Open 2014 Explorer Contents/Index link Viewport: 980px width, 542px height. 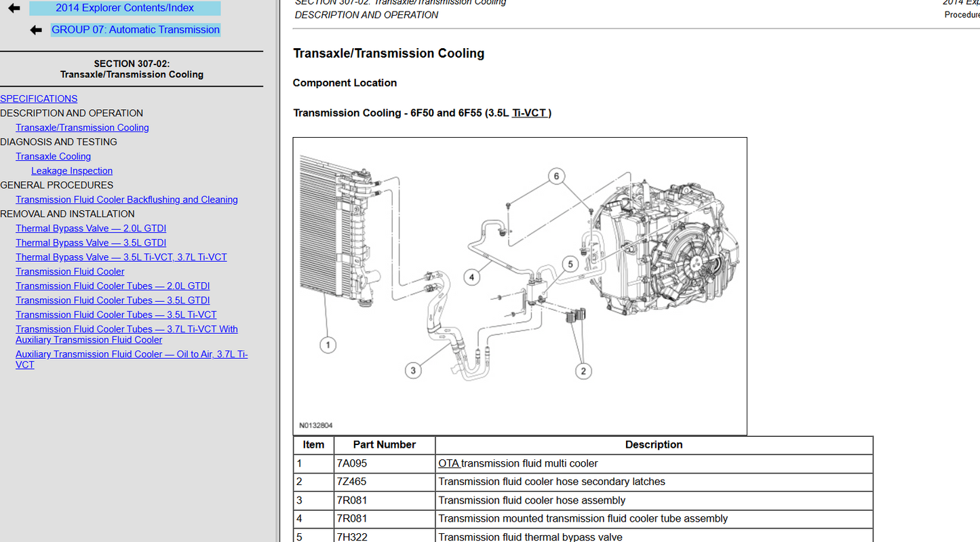tap(125, 8)
